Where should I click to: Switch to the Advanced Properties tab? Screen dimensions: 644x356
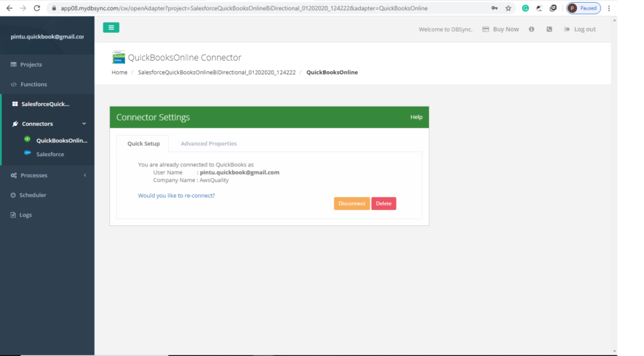209,144
